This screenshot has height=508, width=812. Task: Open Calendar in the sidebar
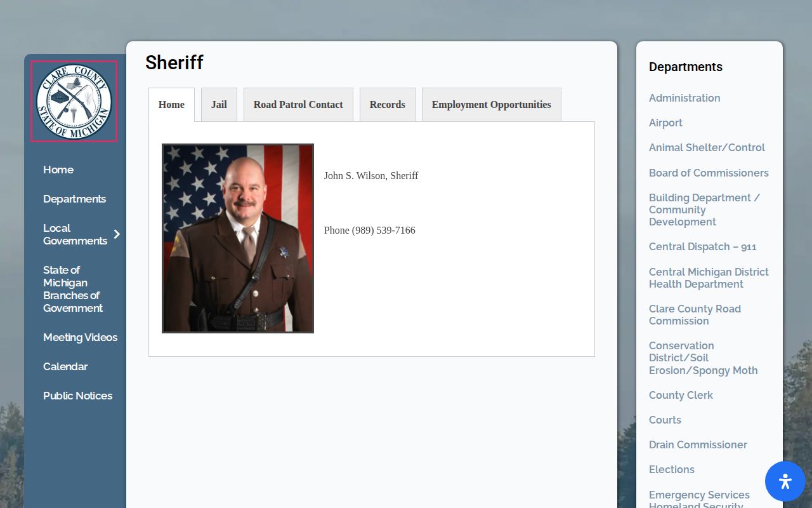tap(65, 366)
